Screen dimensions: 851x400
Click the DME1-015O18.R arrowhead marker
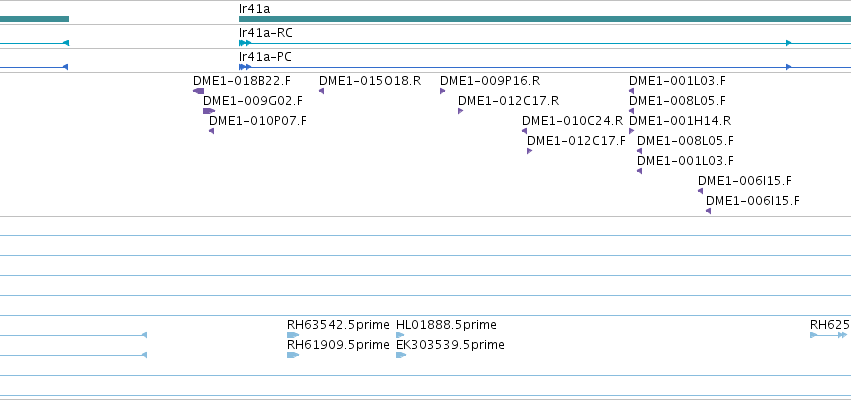click(x=322, y=91)
